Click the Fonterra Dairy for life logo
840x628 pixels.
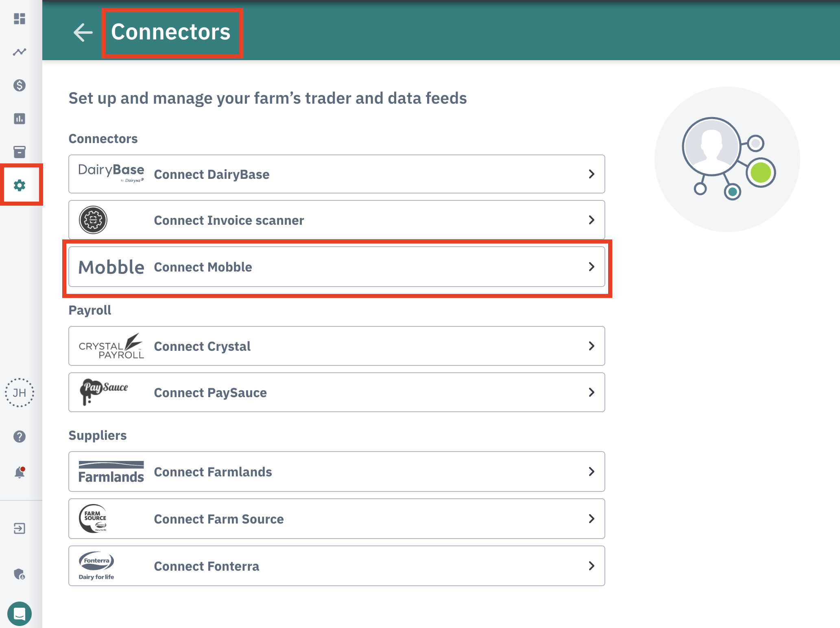[x=96, y=565]
